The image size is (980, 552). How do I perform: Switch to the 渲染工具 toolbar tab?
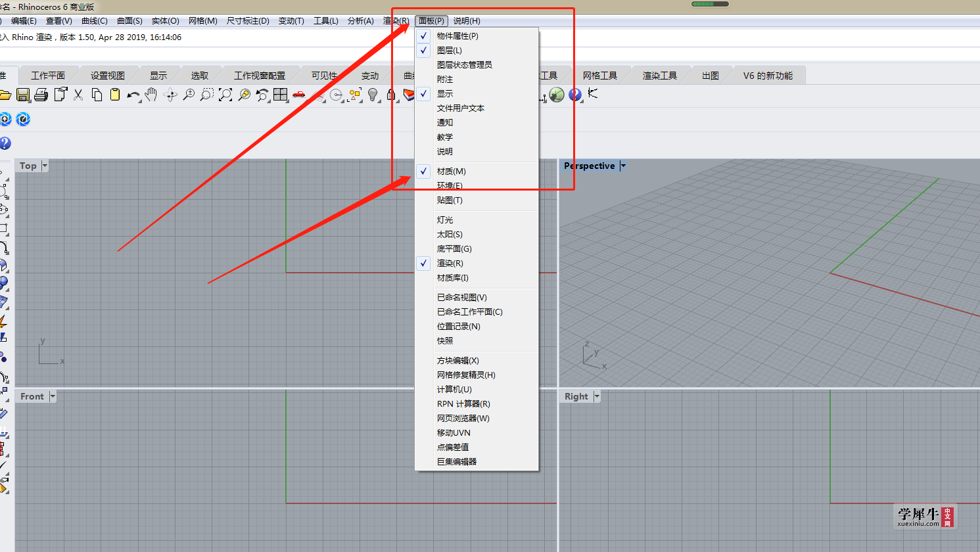[660, 76]
